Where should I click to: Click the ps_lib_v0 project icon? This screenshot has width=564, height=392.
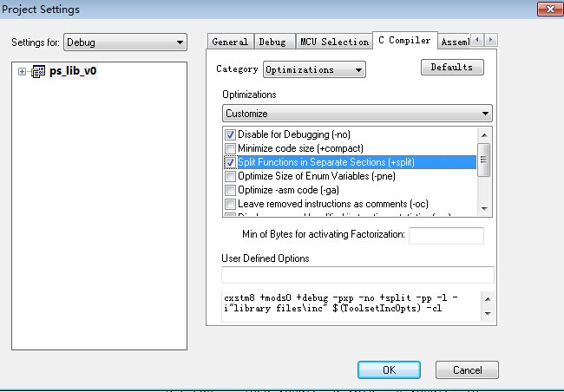click(x=38, y=73)
